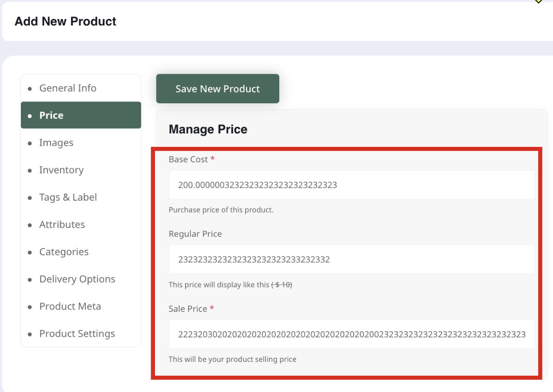Click inside the Regular Price field
The image size is (553, 392).
pos(351,259)
